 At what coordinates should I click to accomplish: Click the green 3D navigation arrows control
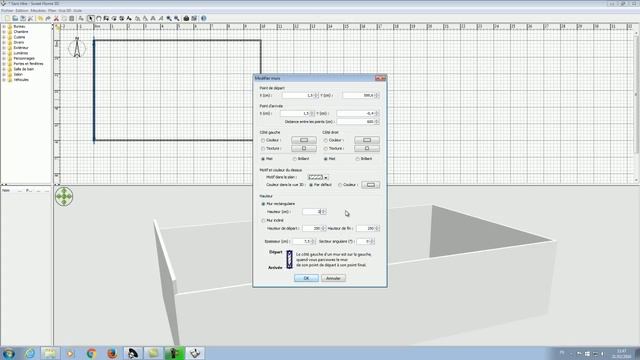64,196
